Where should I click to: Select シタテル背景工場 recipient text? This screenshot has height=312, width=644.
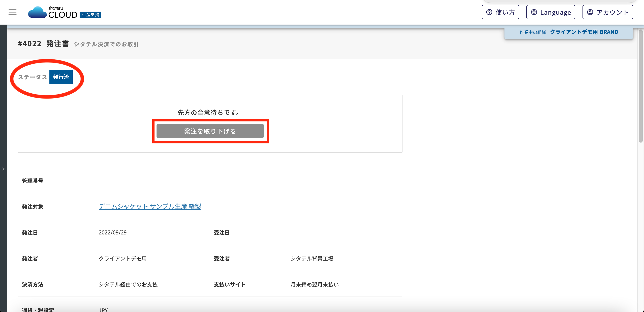(312, 259)
